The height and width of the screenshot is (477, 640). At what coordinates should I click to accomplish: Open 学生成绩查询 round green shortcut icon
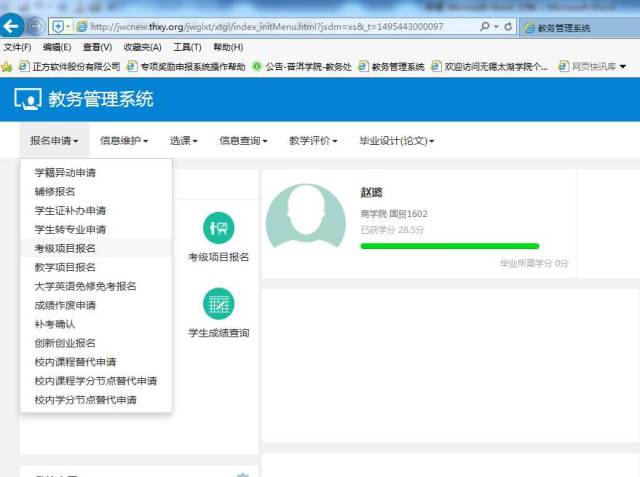point(219,304)
